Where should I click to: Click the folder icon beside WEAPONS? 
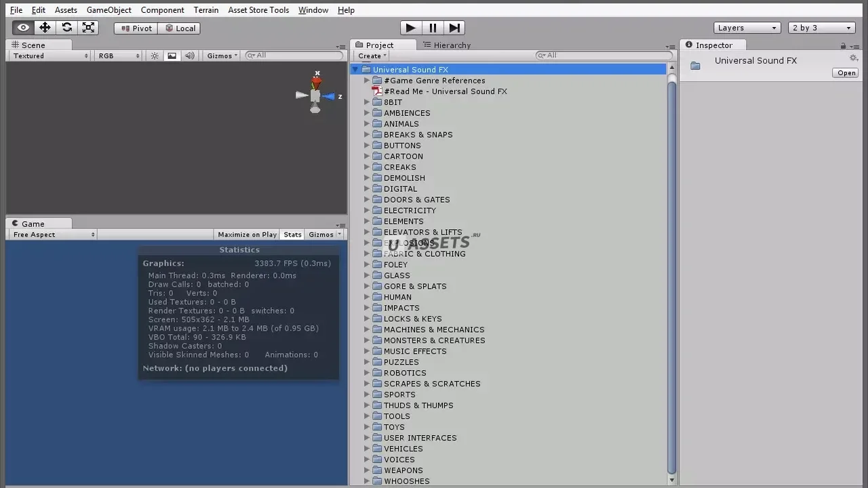[x=377, y=470]
